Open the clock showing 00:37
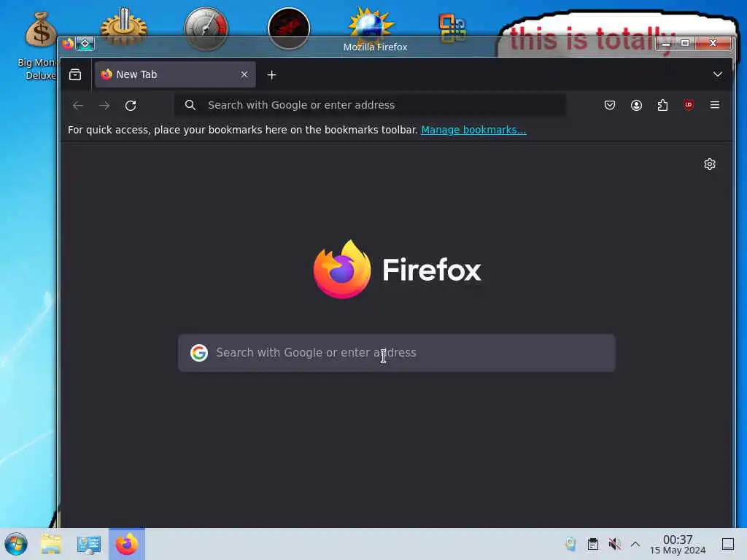Viewport: 747px width, 560px height. (678, 544)
